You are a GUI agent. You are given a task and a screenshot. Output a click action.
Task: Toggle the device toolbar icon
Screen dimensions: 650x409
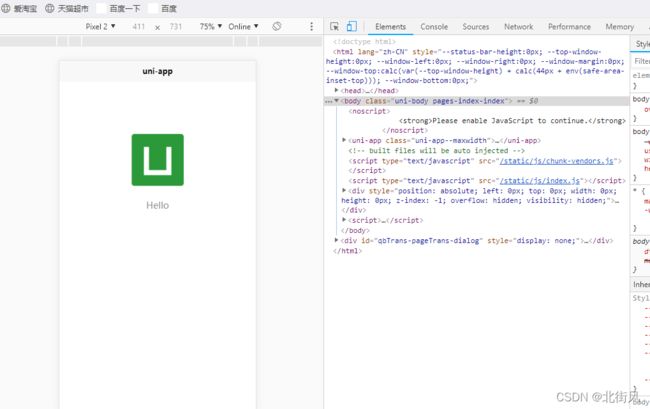tap(352, 27)
